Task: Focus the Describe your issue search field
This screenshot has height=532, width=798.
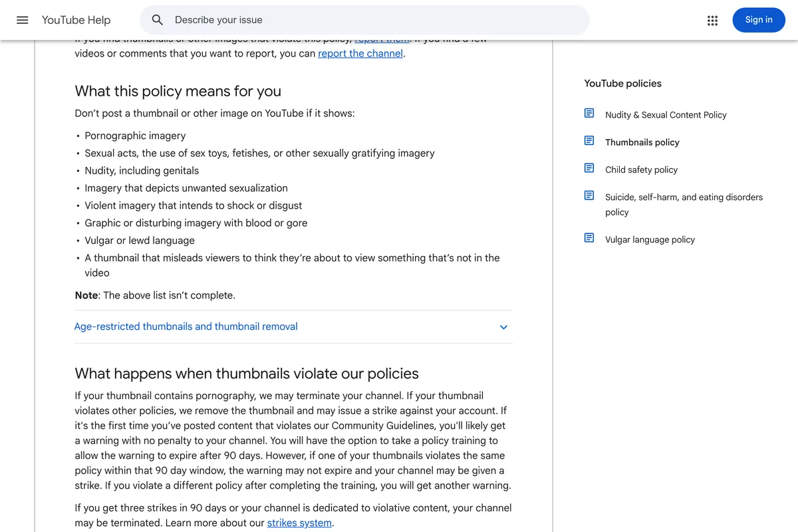Action: click(x=364, y=20)
